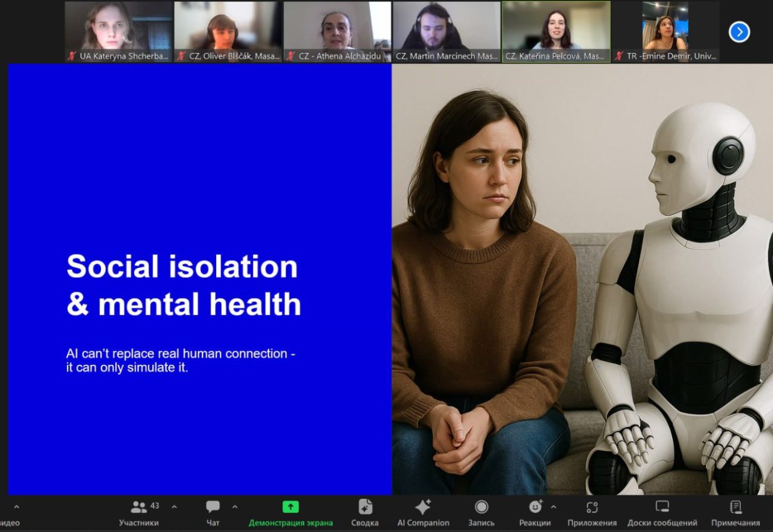
Task: Toggle meeting recording with Запись
Action: coord(481,507)
